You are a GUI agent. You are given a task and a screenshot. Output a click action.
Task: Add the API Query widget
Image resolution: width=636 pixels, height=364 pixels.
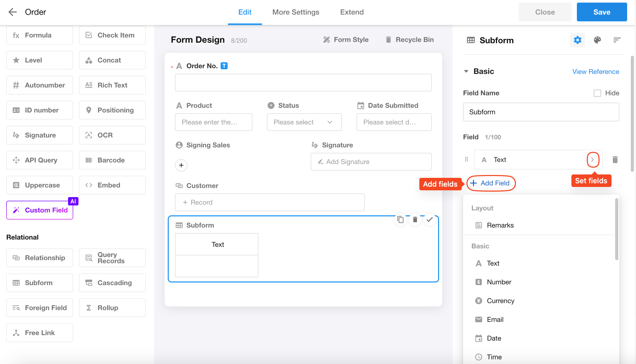coord(40,160)
